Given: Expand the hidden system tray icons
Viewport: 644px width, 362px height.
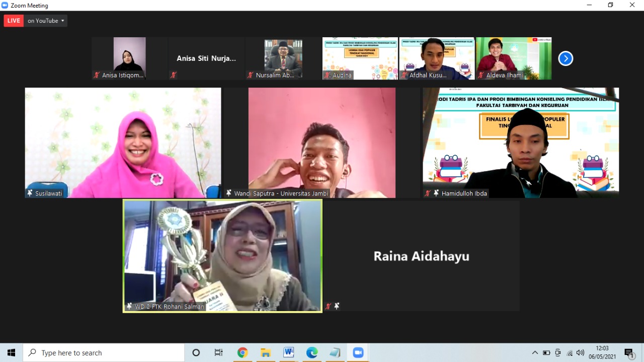Looking at the screenshot, I should (x=535, y=353).
